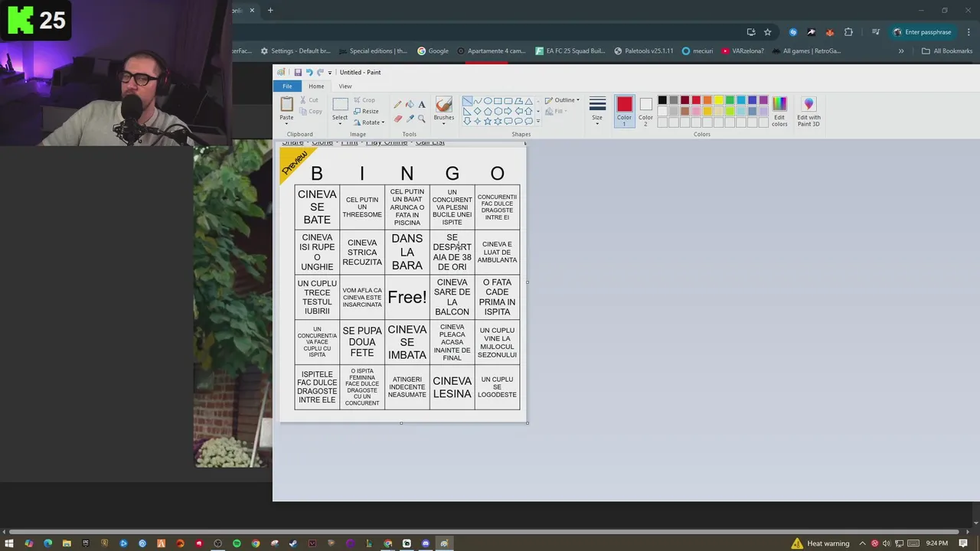Click the Brushes tool icon
Viewport: 980px width, 551px height.
tap(443, 104)
